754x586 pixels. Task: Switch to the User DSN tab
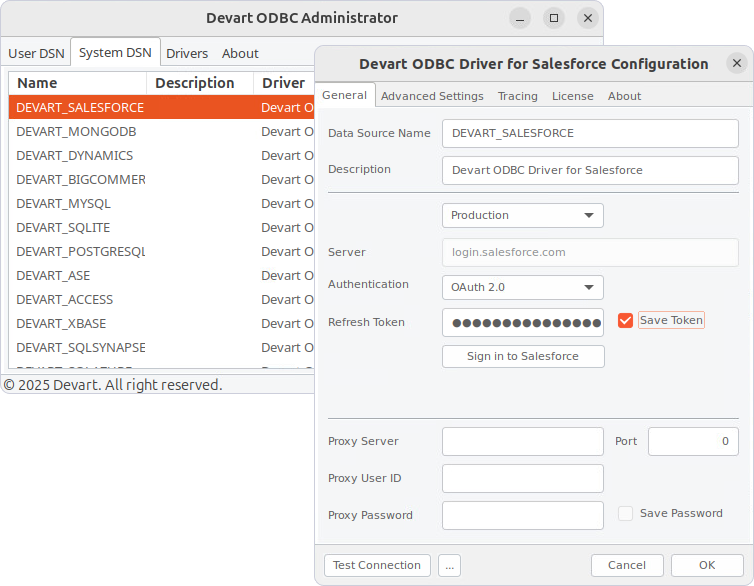[x=36, y=53]
